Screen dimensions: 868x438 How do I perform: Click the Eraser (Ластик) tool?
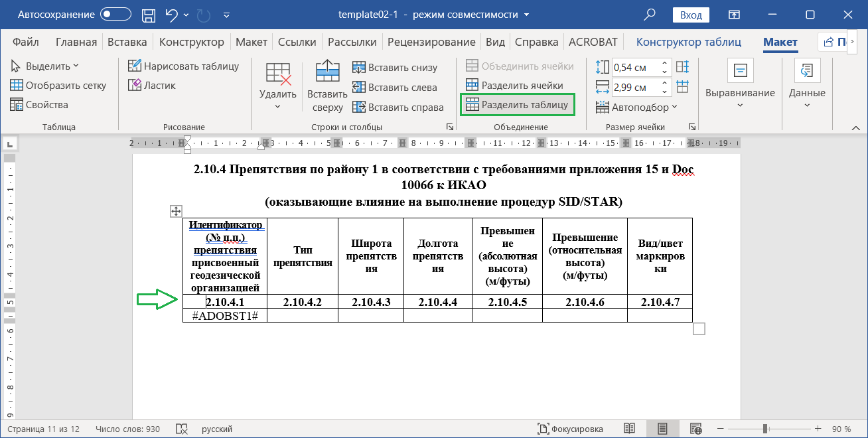click(x=151, y=86)
